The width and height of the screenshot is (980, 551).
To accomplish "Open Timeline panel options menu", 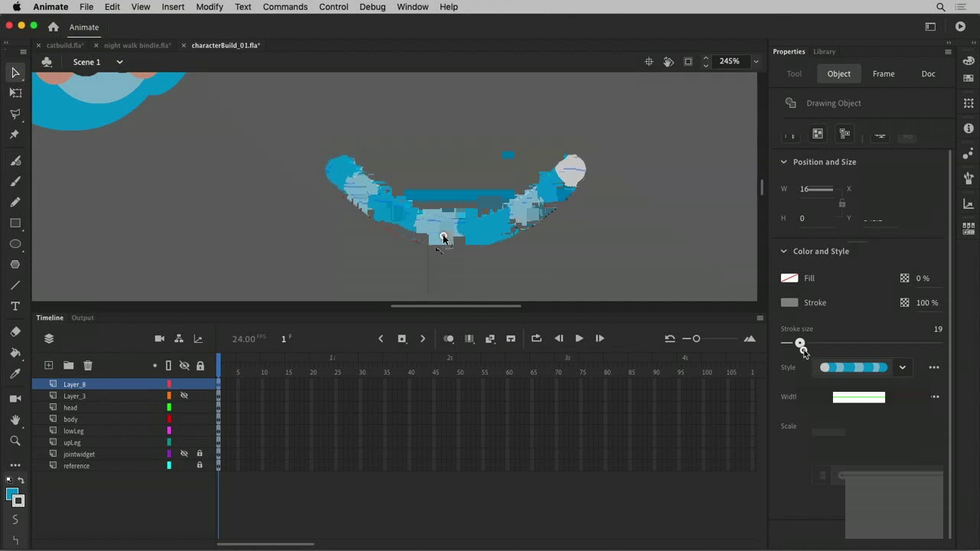I will coord(759,318).
